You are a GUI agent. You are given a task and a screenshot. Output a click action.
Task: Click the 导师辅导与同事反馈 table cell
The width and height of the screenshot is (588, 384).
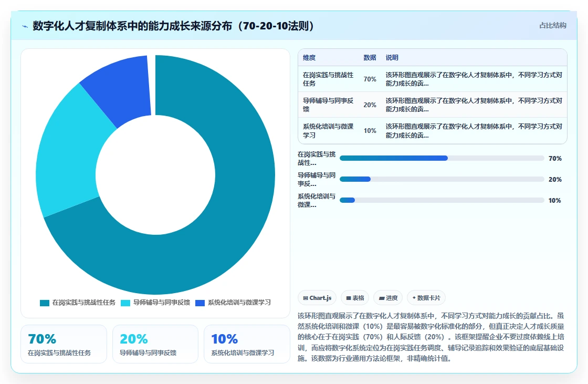[x=329, y=105]
